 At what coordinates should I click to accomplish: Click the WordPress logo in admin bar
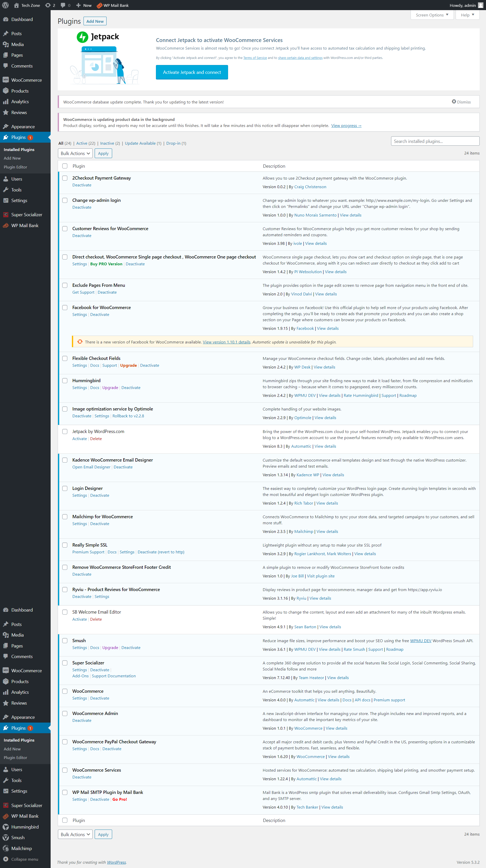coord(5,5)
